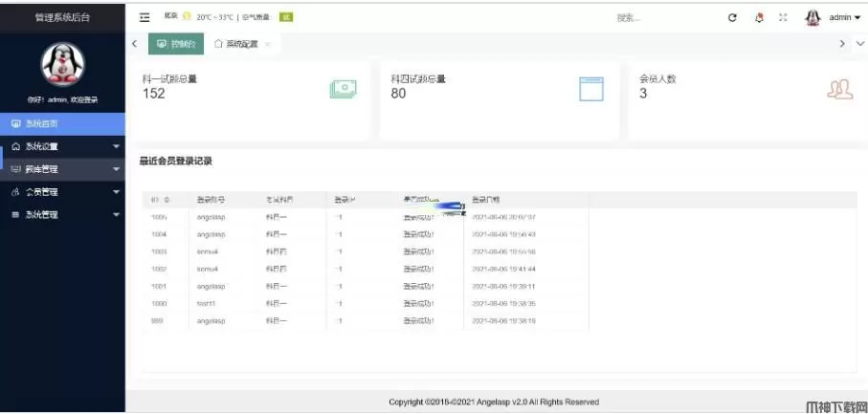Switch to the 系统配置 tab
The width and height of the screenshot is (868, 414).
coord(235,44)
